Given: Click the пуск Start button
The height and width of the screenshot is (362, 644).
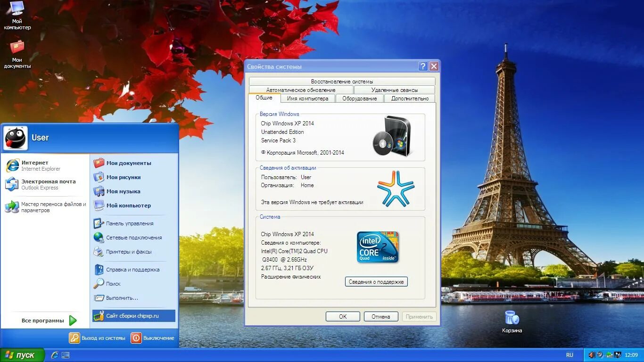Looking at the screenshot, I should click(x=23, y=355).
